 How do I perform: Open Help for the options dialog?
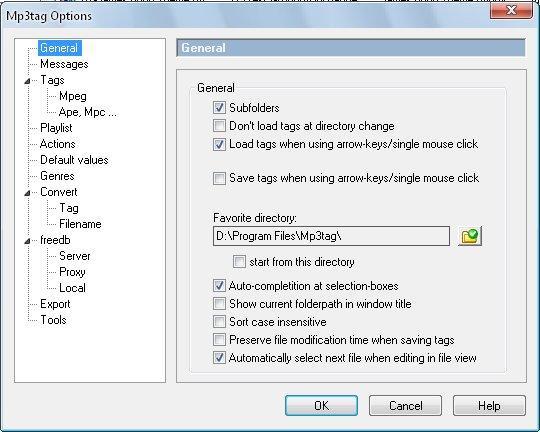click(x=489, y=405)
